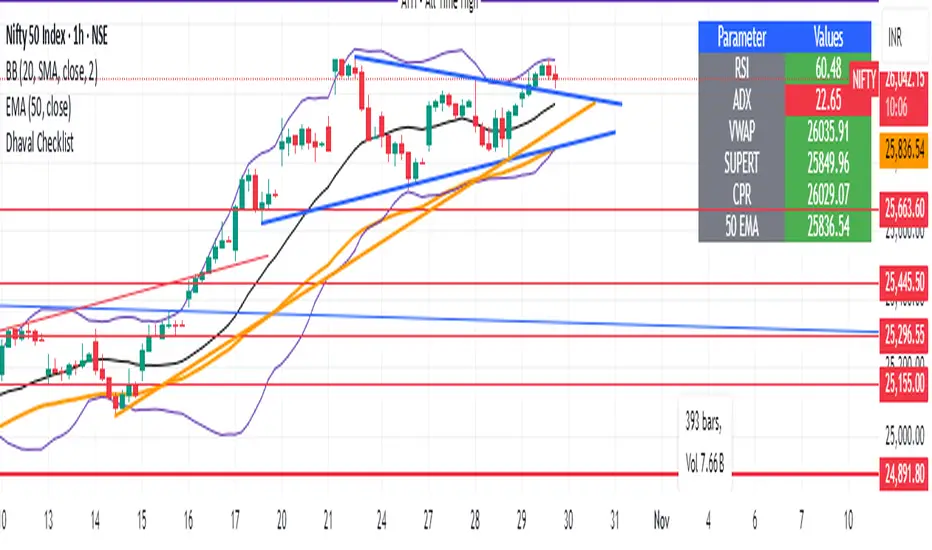932x550 pixels.
Task: Click the 393 bars measurement tooltip
Action: (x=704, y=423)
